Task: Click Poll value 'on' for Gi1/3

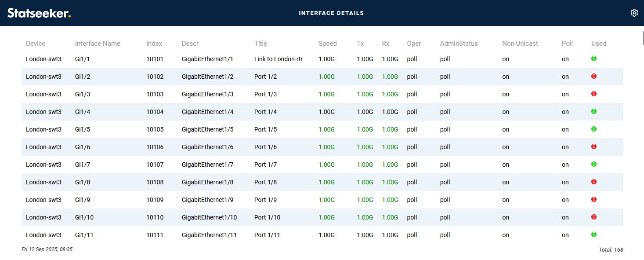Action: coord(565,94)
